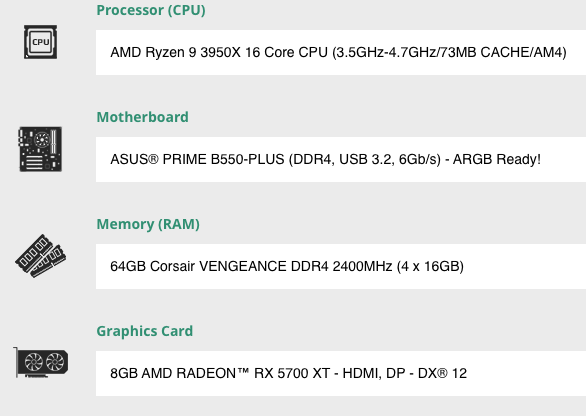
Task: Open the Processor (CPU) selection box
Action: (x=341, y=52)
